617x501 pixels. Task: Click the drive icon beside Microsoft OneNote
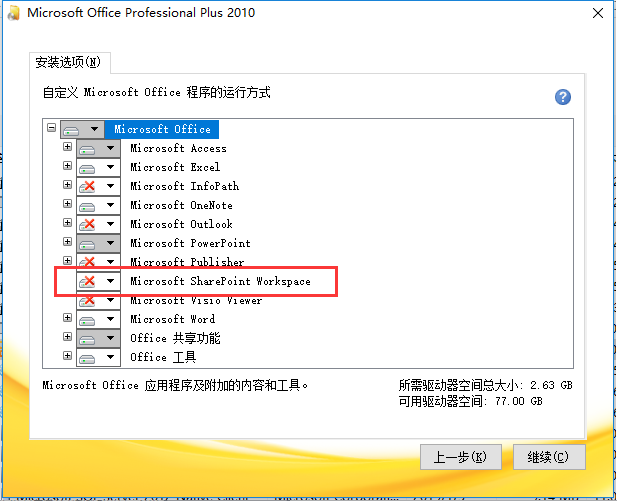[87, 206]
